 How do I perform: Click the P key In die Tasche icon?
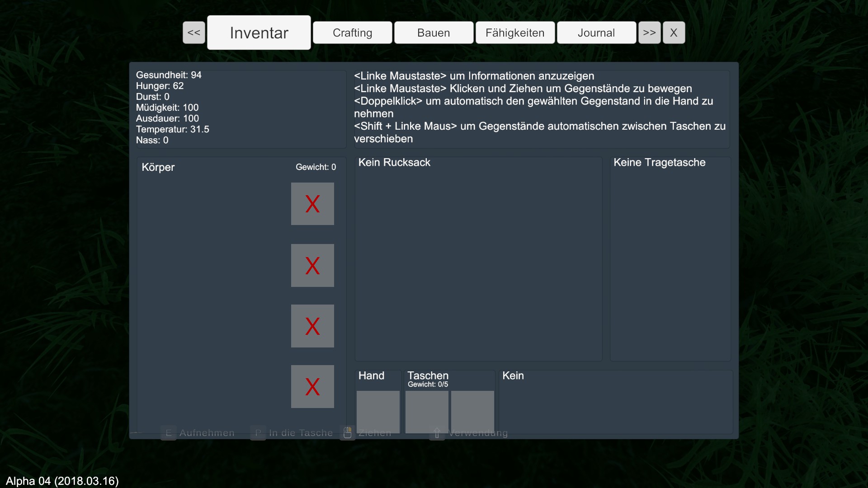point(258,433)
